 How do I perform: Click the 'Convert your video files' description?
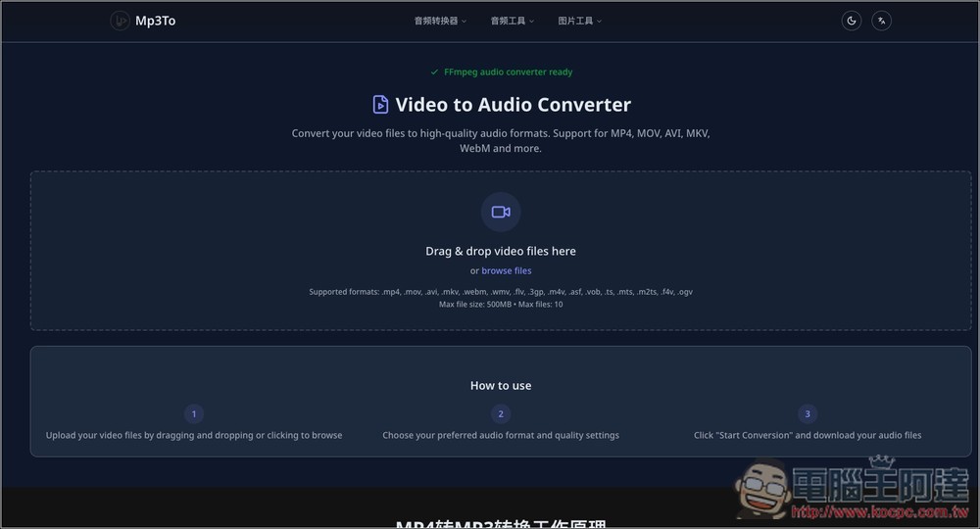(x=501, y=140)
